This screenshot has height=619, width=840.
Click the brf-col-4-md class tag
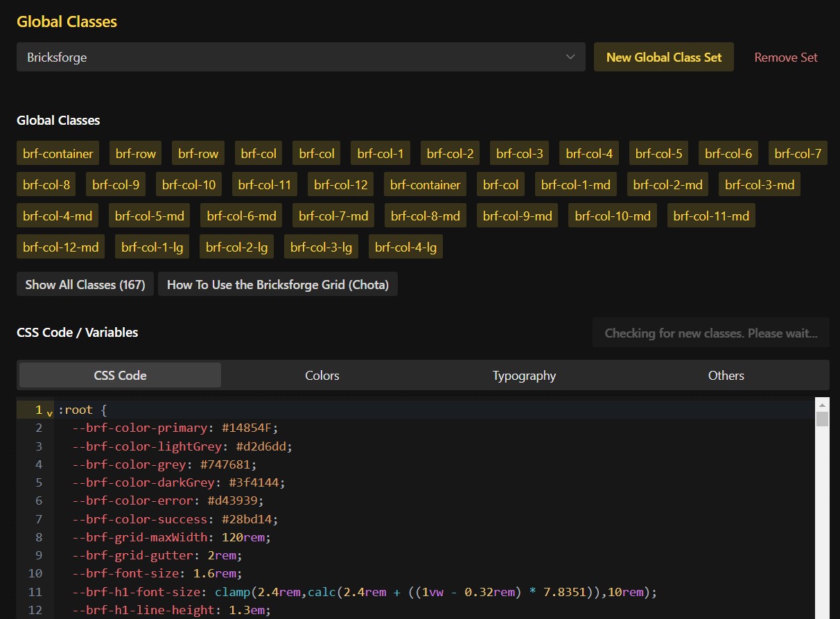(57, 216)
